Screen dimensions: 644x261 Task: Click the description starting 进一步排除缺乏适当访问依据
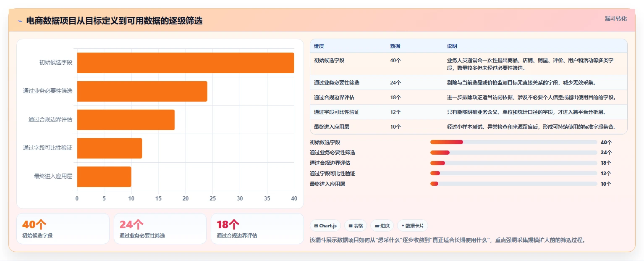pyautogui.click(x=531, y=98)
